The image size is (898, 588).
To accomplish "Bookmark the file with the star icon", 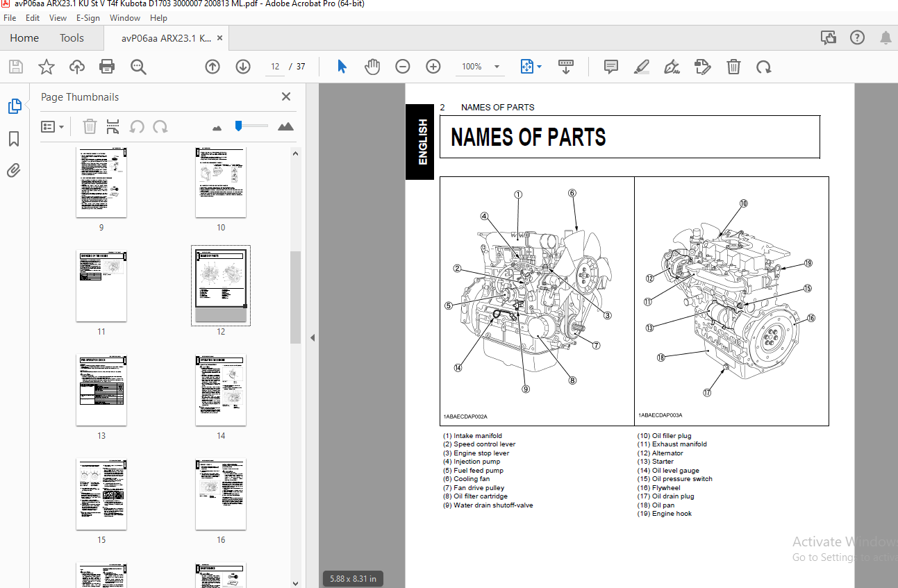I will pyautogui.click(x=47, y=67).
